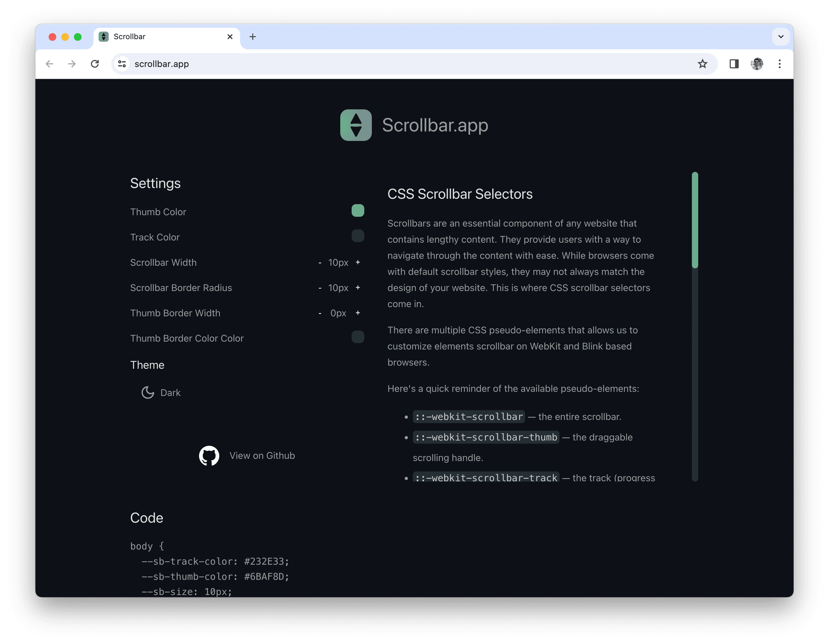Open the browser side panel icon

coord(734,64)
